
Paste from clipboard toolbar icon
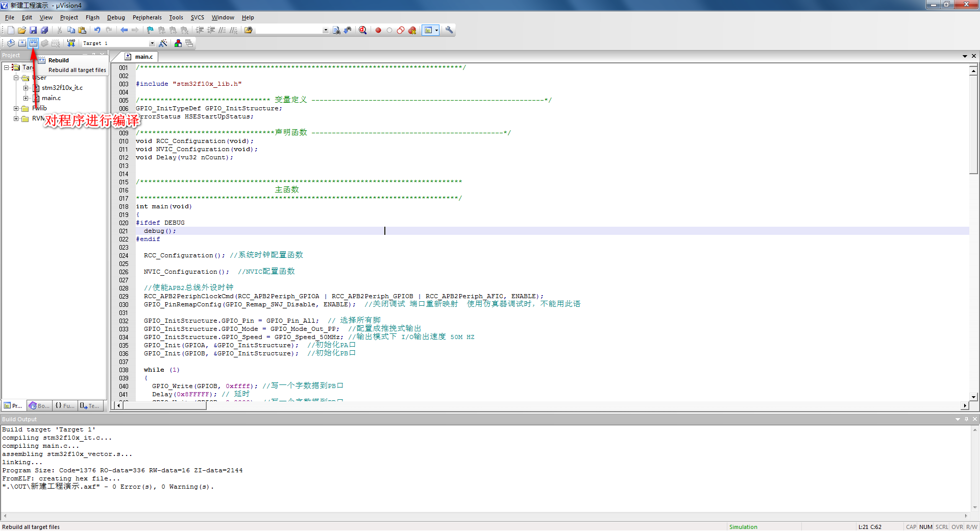pos(82,30)
